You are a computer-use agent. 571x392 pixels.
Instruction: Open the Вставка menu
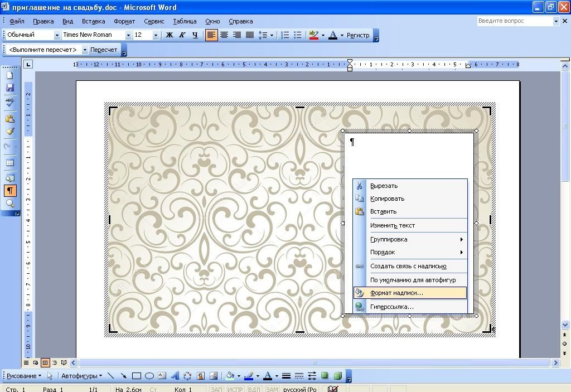pyautogui.click(x=93, y=21)
